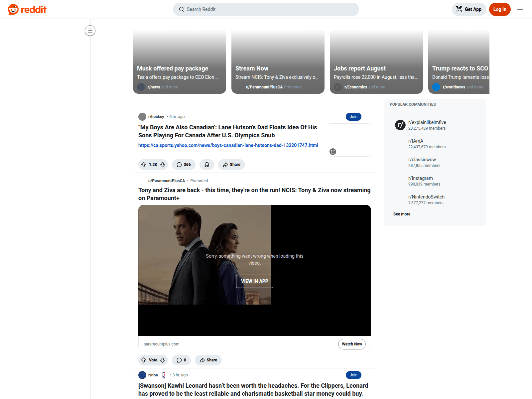Click the Reddit logo home link

[x=27, y=9]
